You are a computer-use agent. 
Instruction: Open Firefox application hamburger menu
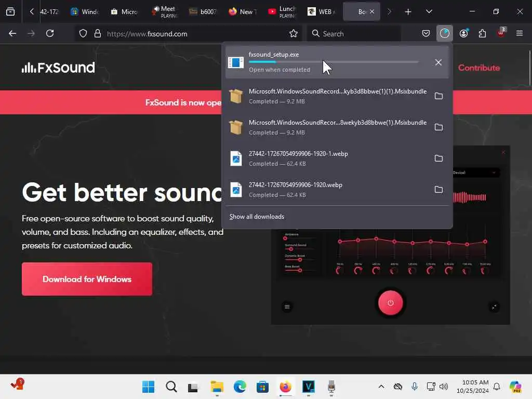point(520,34)
